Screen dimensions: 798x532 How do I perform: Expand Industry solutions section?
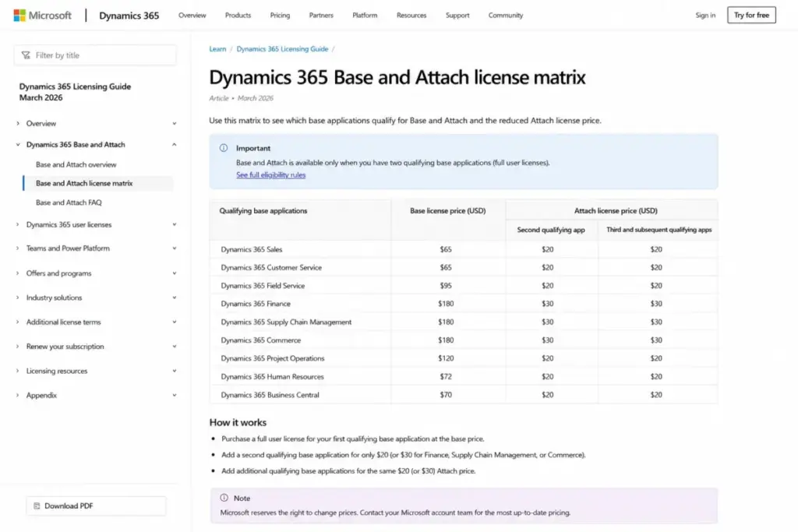pos(18,298)
